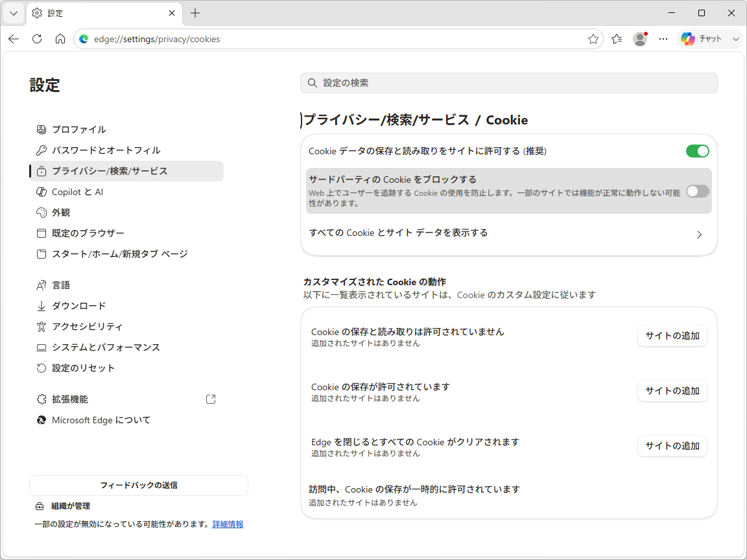This screenshot has height=560, width=747.
Task: Open the Settings and more ellipsis menu
Action: click(x=663, y=39)
